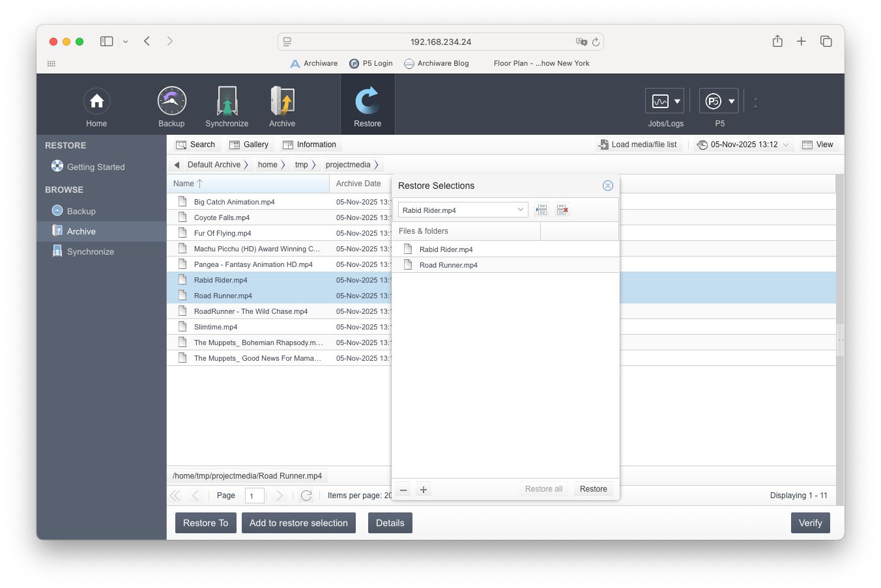Expand the 05-Nov-2025 13:12 date dropdown

[744, 145]
